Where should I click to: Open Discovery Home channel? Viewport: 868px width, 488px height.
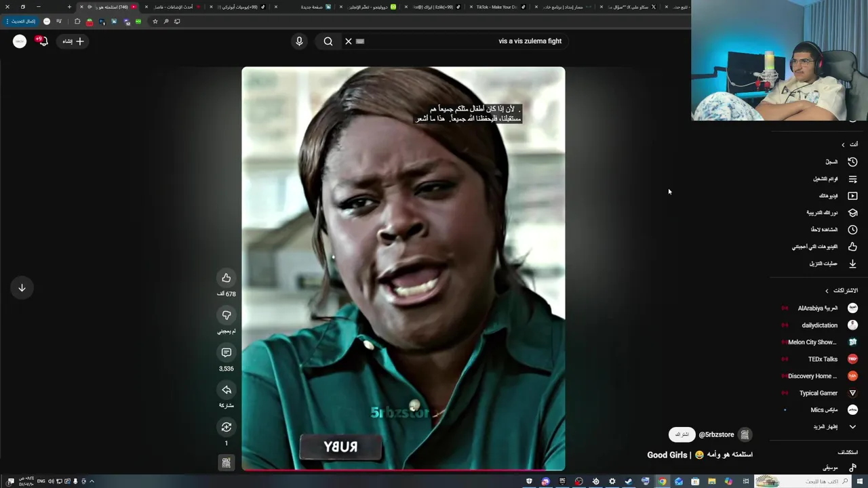(819, 376)
